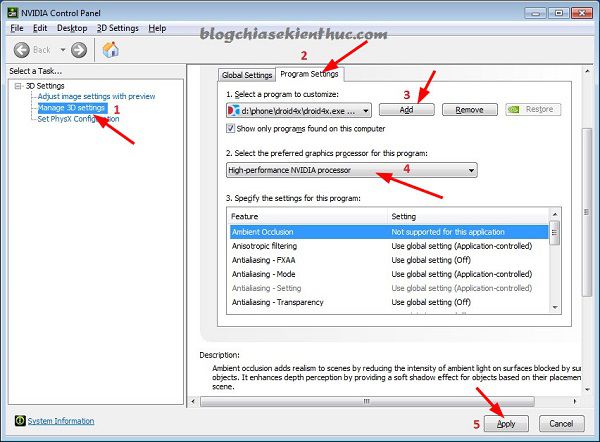
Task: Click the NVIDIA Control Panel title icon
Action: (x=13, y=13)
